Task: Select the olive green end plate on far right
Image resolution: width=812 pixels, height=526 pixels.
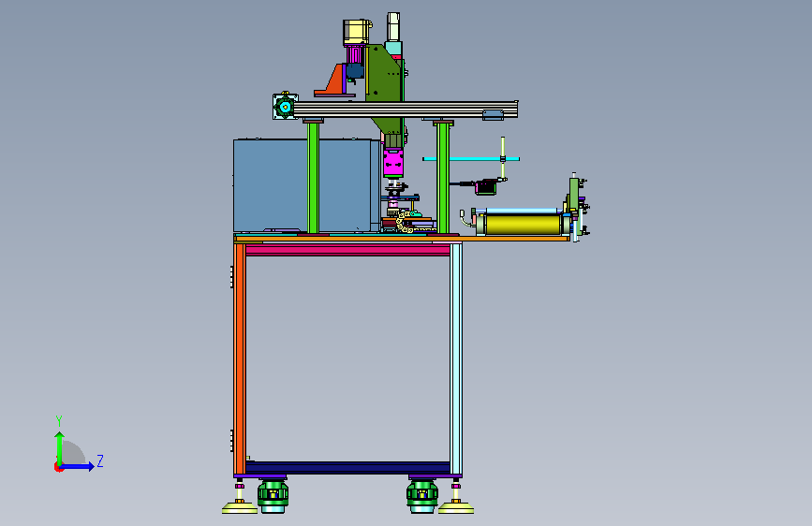Action: click(574, 194)
